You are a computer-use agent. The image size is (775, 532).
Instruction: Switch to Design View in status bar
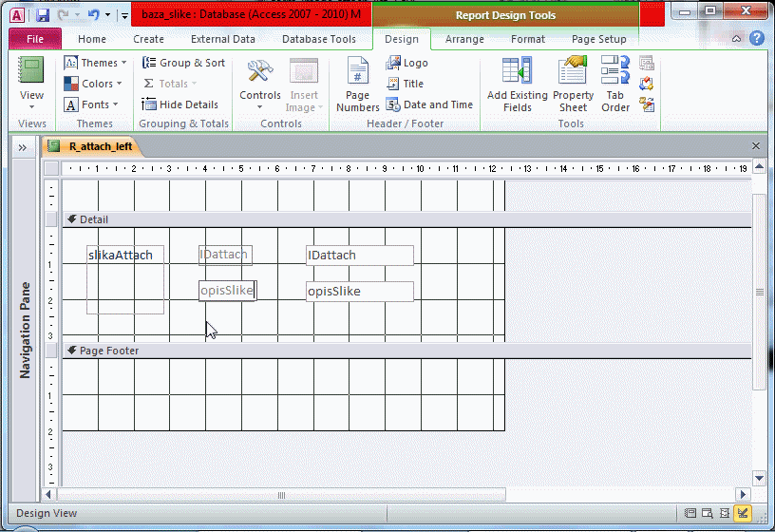[x=742, y=514]
